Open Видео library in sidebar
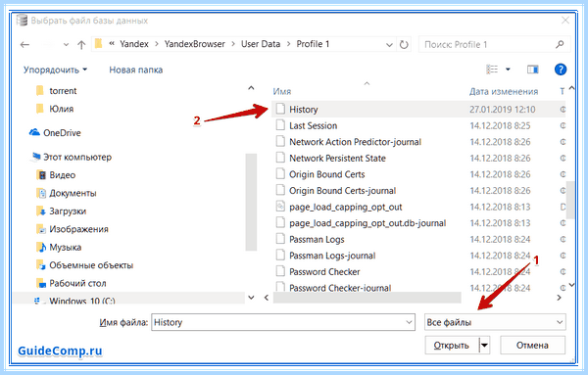Viewport: 588px width, 375px height. (63, 175)
